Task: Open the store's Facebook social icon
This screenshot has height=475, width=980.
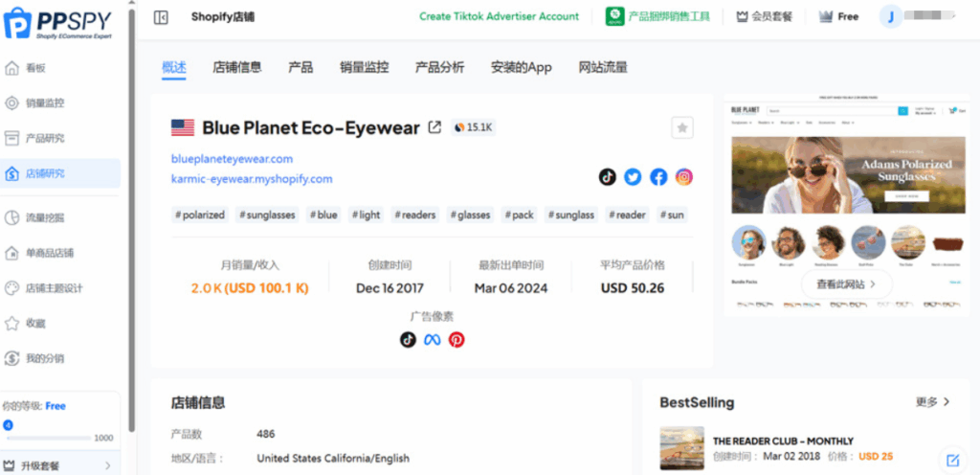Action: 658,177
